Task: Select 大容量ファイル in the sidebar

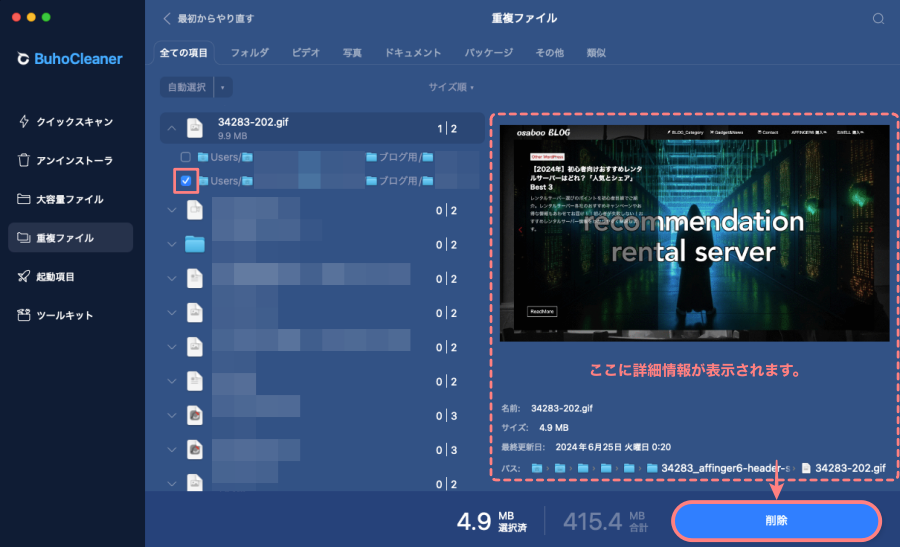Action: pyautogui.click(x=69, y=199)
